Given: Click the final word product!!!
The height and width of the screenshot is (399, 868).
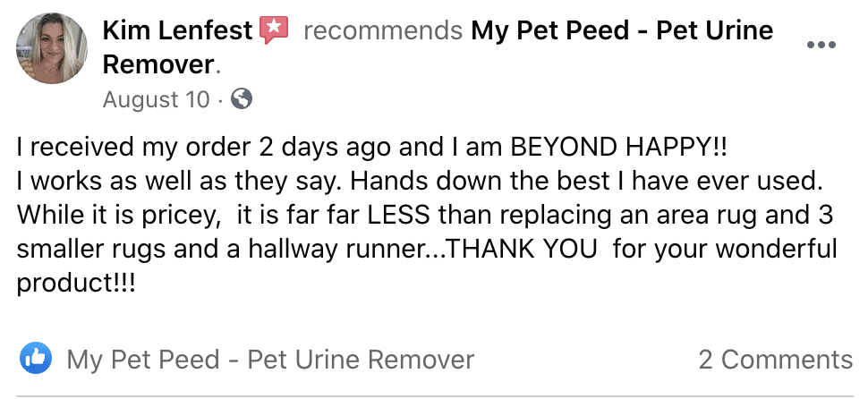Looking at the screenshot, I should pyautogui.click(x=75, y=284).
